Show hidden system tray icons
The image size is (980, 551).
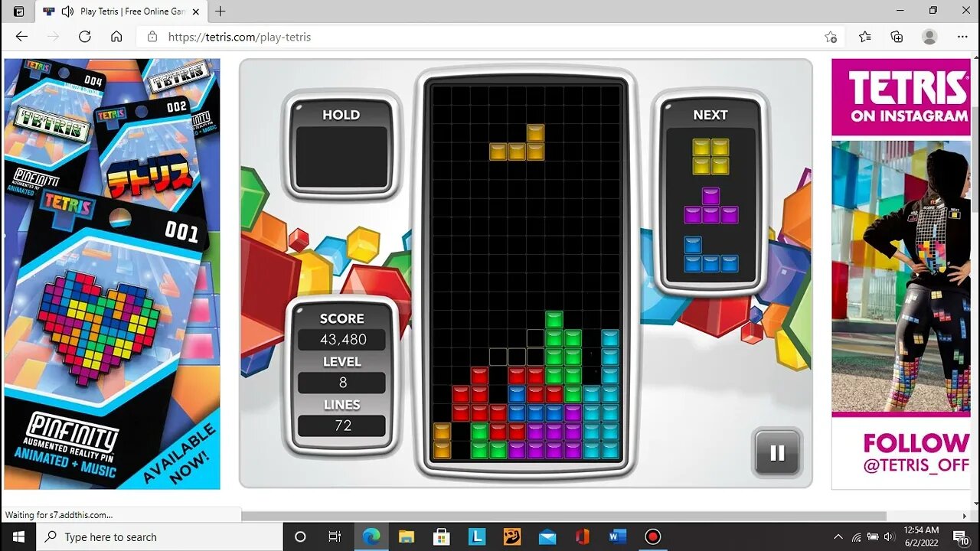tap(838, 536)
